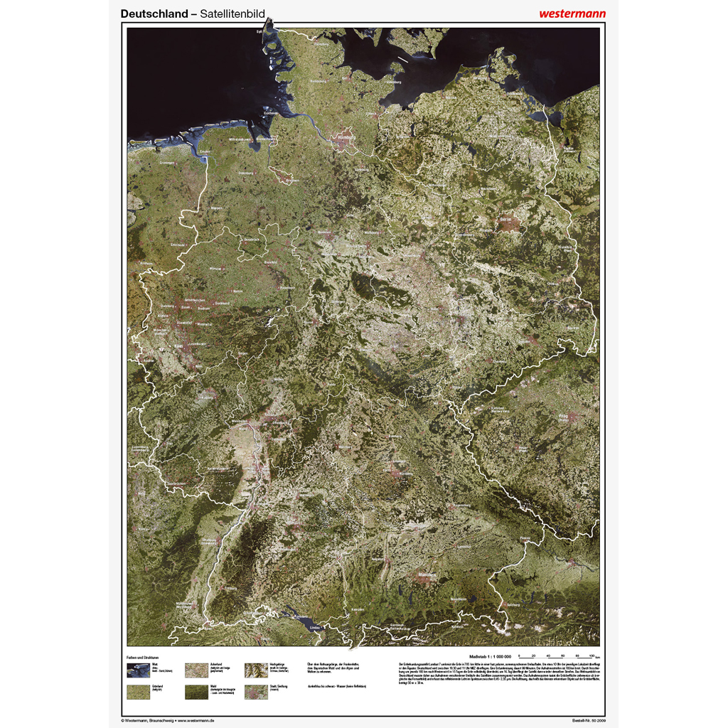This screenshot has width=728, height=728.
Task: Click the Hochgebirge legend thumbnail
Action: click(x=255, y=670)
